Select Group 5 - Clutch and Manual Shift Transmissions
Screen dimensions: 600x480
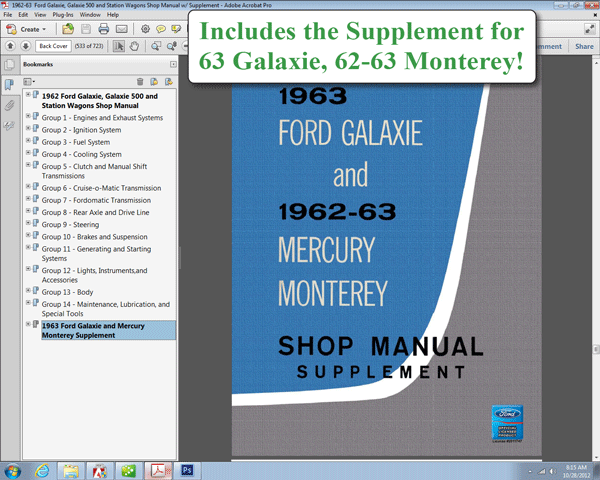95,171
